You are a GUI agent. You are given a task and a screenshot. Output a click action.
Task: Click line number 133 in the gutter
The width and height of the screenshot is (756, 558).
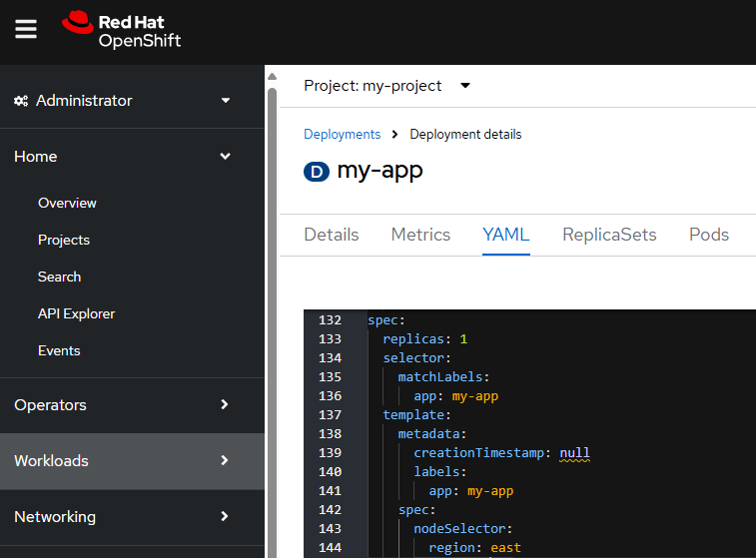coord(330,339)
